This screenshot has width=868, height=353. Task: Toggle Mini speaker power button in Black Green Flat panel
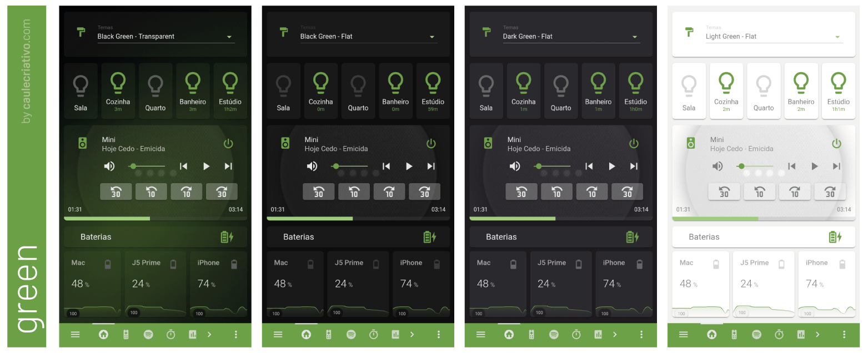pyautogui.click(x=431, y=144)
